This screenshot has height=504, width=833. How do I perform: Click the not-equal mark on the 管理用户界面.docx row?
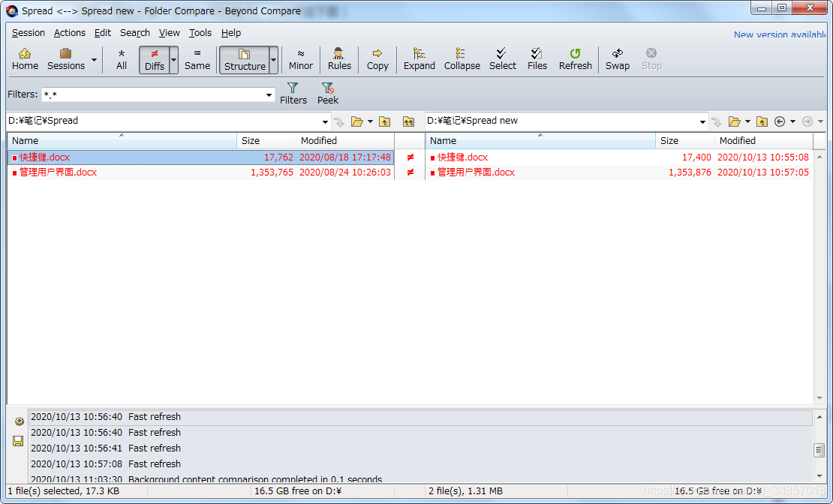(410, 172)
